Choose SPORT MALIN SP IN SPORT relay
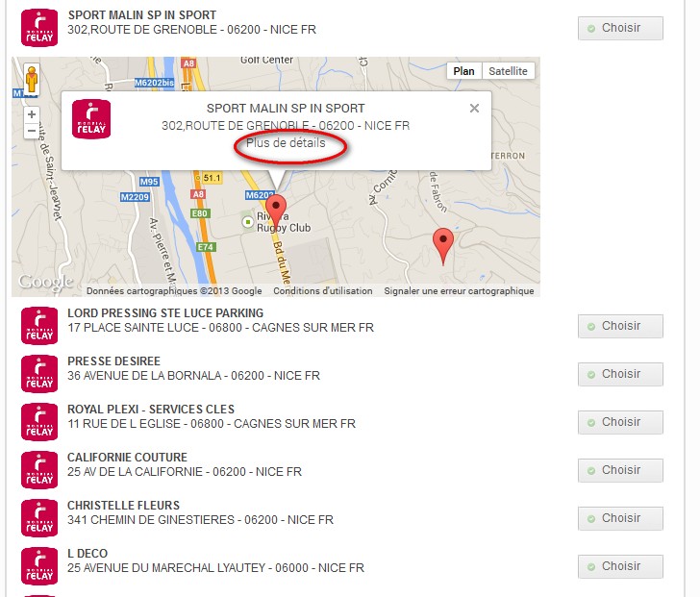Screen dimensions: 700x597 pyautogui.click(x=620, y=28)
